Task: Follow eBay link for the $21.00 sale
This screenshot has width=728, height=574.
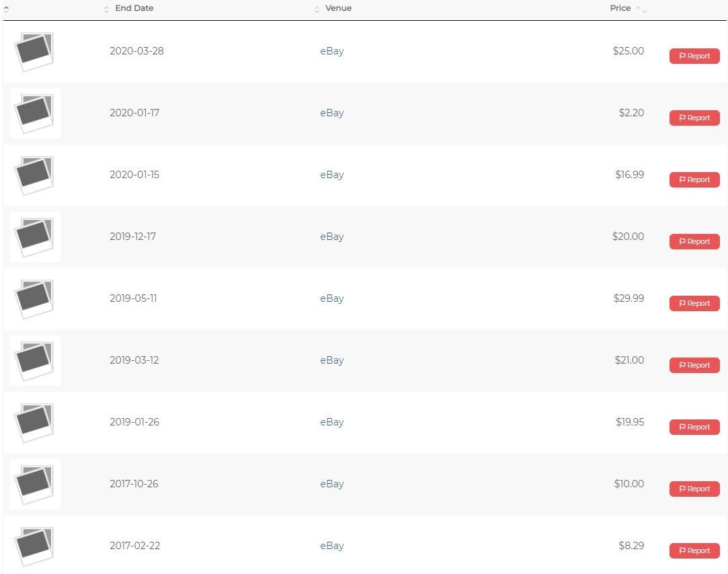Action: [331, 360]
